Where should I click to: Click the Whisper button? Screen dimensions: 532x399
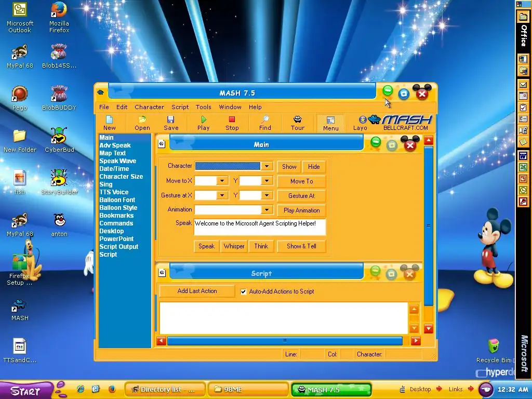(x=234, y=246)
